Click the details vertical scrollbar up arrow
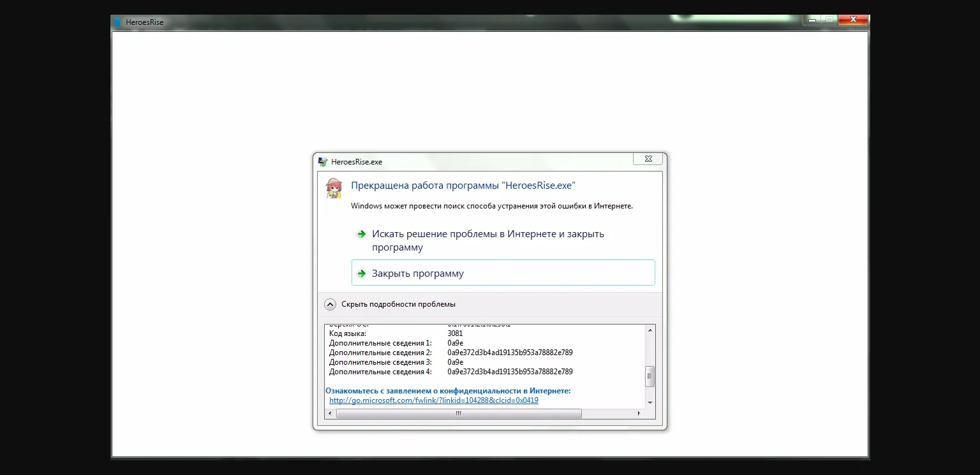 650,330
